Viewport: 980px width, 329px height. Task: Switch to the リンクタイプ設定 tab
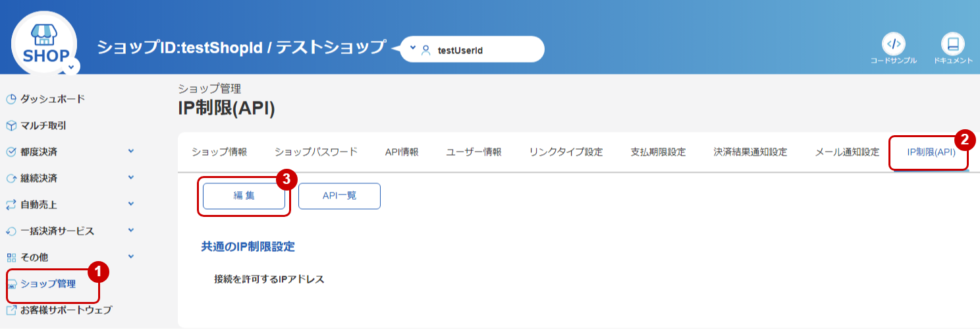tap(566, 152)
